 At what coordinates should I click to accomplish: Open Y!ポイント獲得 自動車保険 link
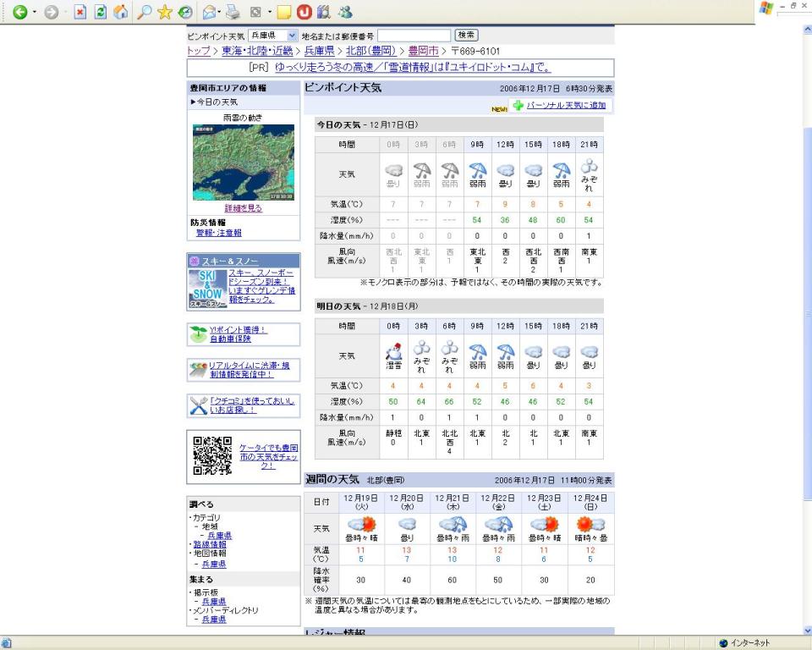239,334
